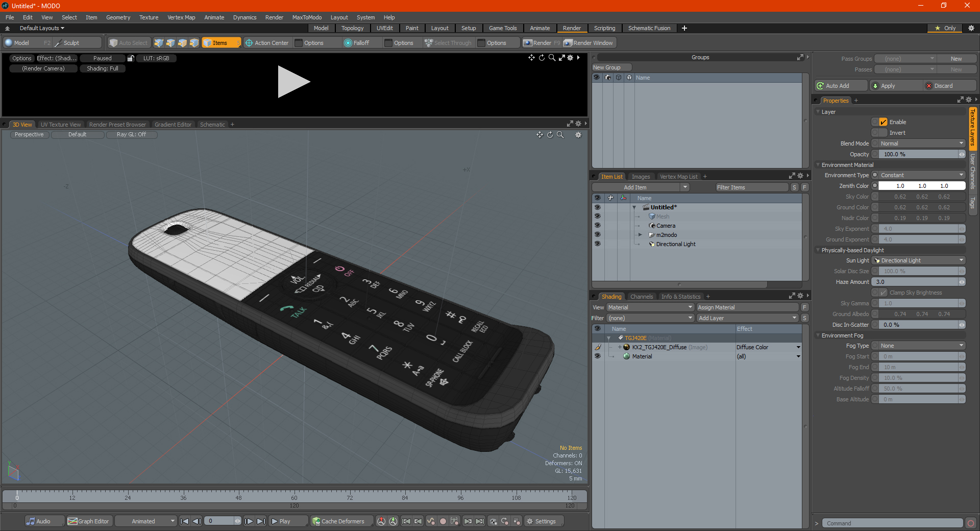
Task: Open UV Texture View tab
Action: (61, 125)
